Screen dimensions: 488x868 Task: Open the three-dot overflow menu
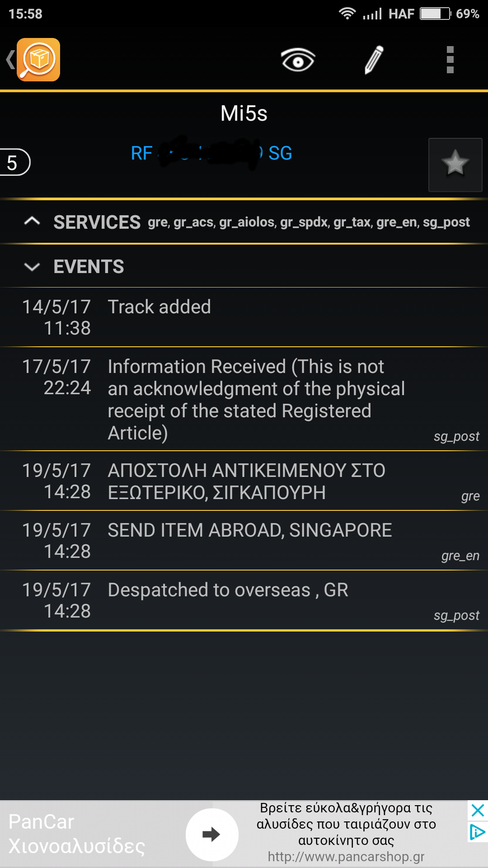(450, 60)
